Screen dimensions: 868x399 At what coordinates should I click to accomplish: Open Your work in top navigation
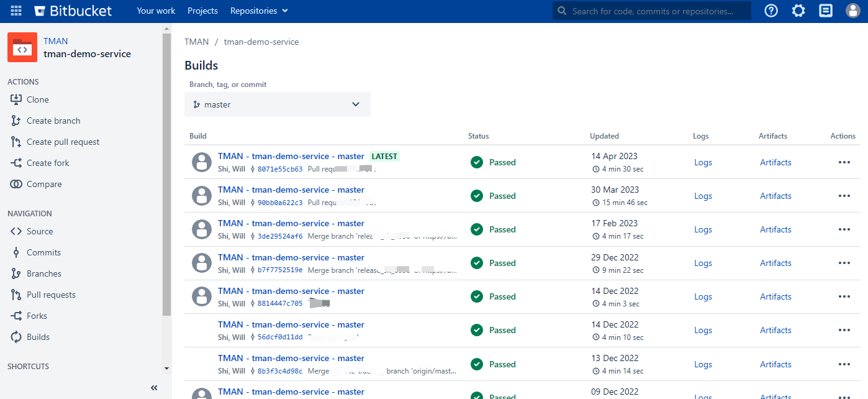(156, 11)
